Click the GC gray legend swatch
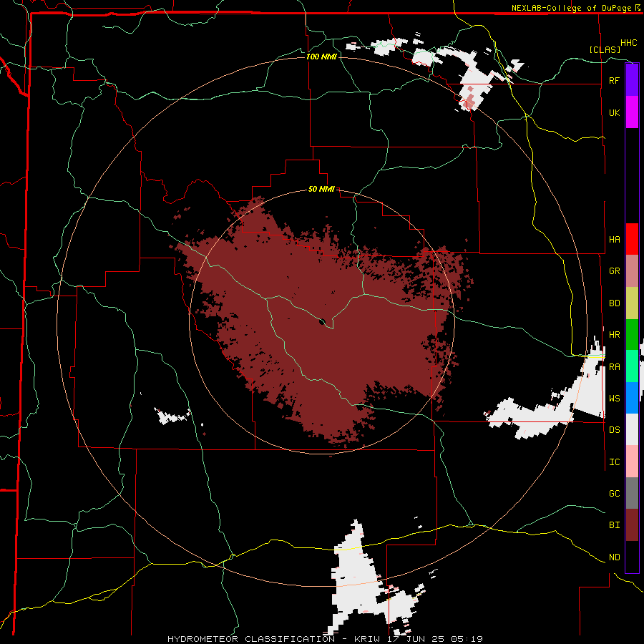The image size is (644, 644). 632,493
